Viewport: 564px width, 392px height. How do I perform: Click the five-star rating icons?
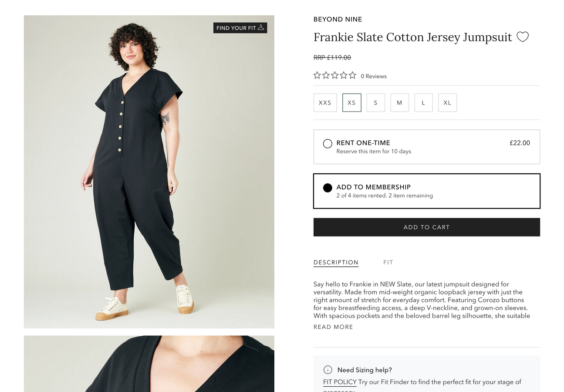point(334,75)
